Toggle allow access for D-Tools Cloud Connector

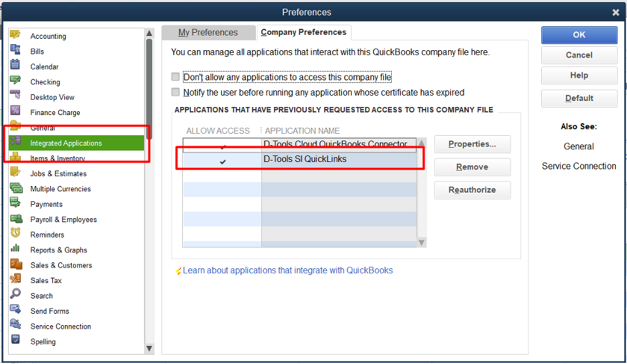point(222,147)
